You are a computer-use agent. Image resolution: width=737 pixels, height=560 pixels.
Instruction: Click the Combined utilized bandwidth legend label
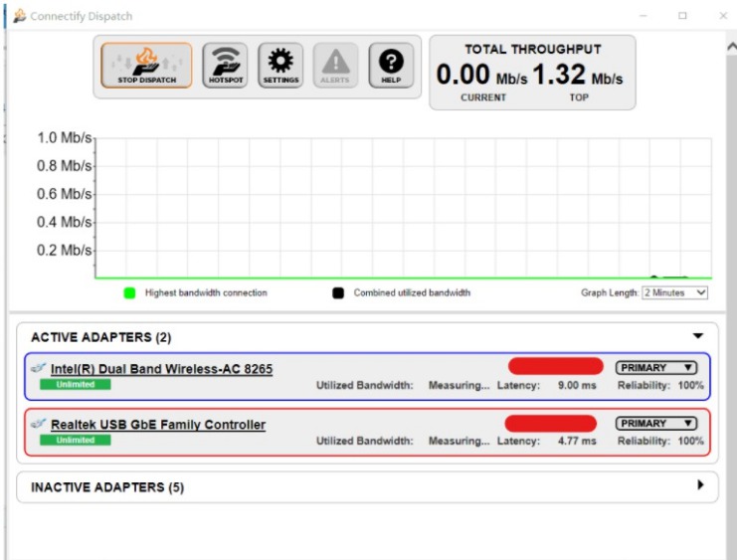click(412, 292)
